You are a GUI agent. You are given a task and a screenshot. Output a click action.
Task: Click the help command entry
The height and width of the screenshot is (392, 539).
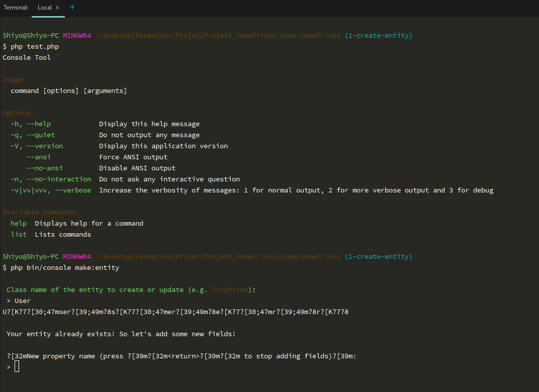pos(19,223)
